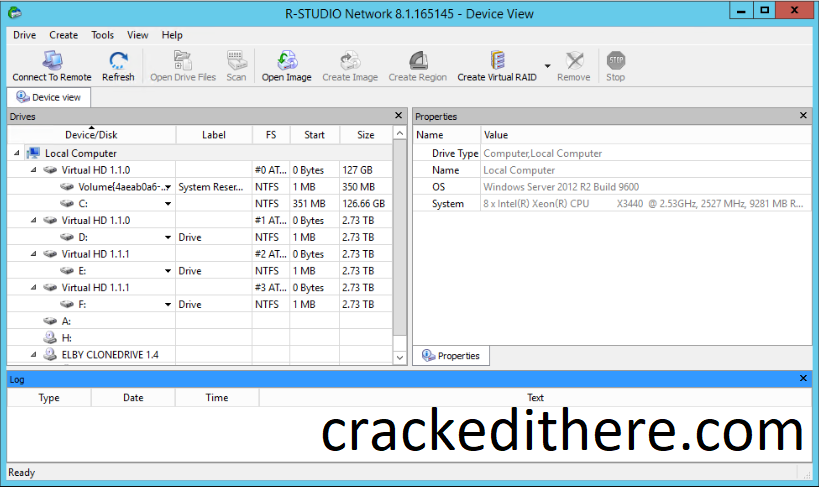Open dropdown arrow on Volume{4aeab0a6 row
The image size is (819, 487).
(x=168, y=187)
